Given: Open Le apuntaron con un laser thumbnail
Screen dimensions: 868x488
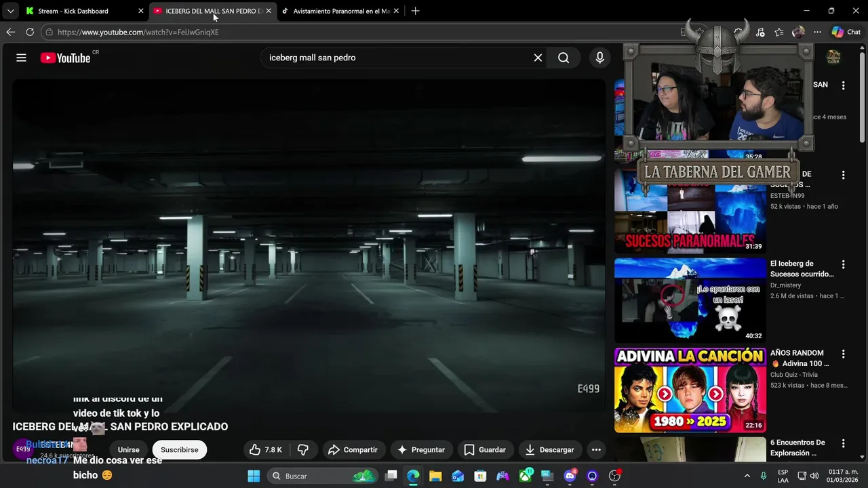Looking at the screenshot, I should pyautogui.click(x=690, y=300).
